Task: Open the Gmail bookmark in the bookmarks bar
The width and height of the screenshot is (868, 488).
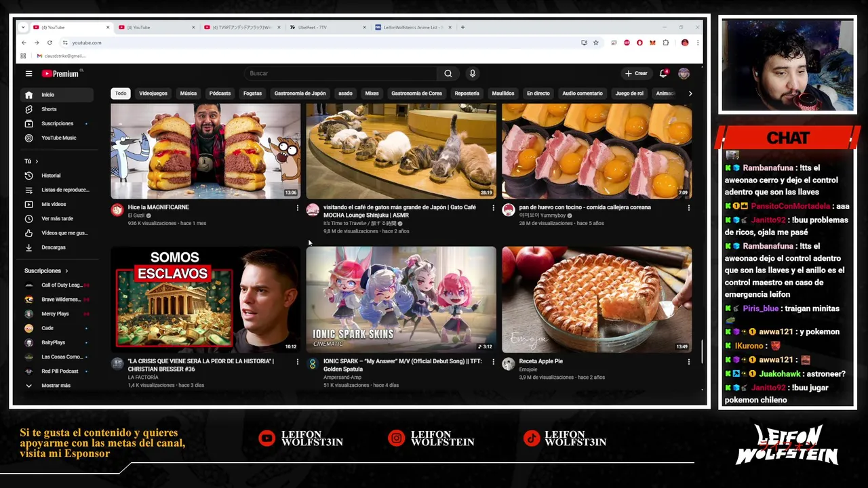Action: tap(61, 56)
